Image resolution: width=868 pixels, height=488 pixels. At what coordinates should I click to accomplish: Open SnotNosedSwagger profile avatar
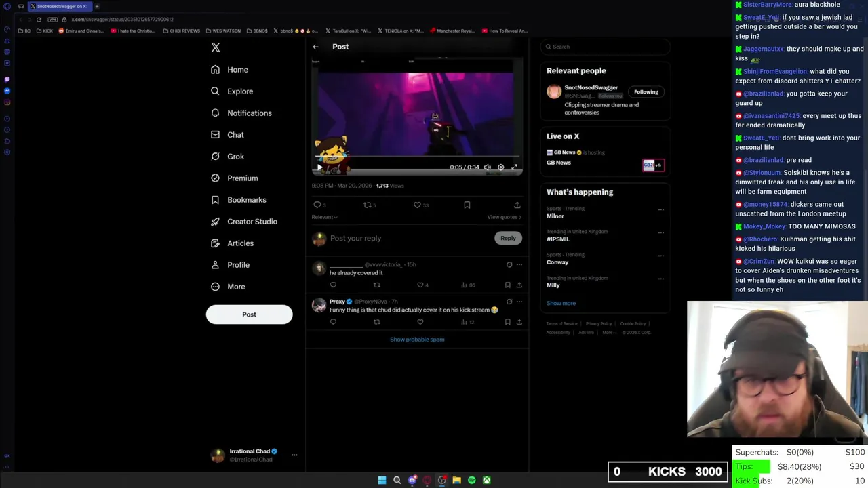[554, 92]
